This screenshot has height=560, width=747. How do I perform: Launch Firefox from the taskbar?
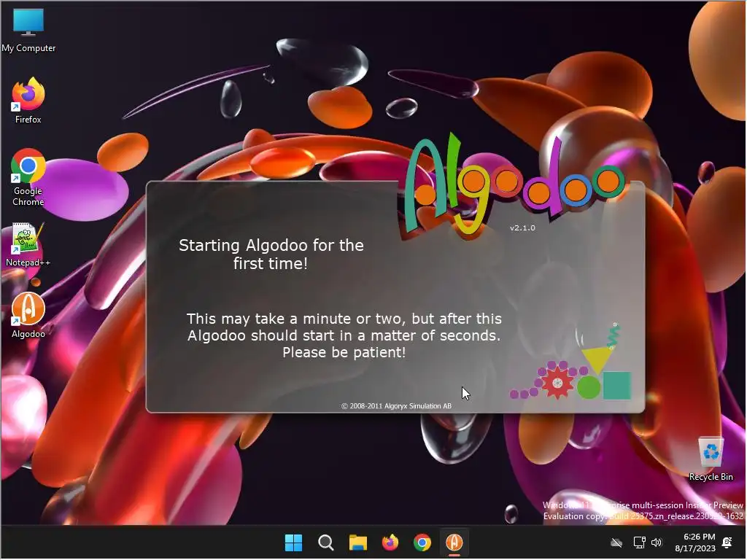[390, 542]
